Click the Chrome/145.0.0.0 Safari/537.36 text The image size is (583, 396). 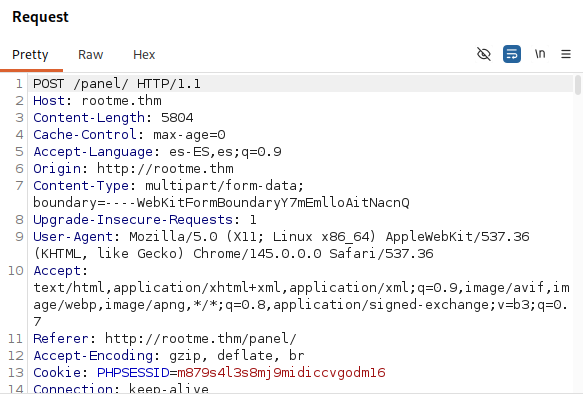coord(313,254)
